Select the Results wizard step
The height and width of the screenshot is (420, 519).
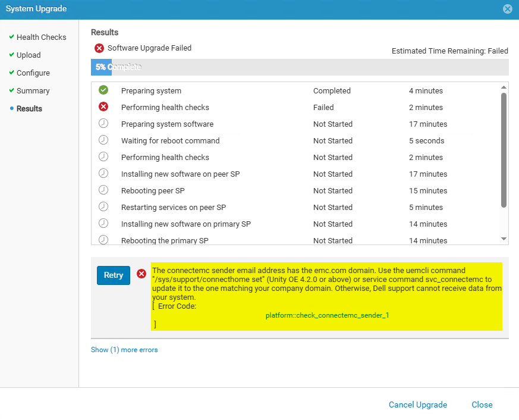(29, 108)
